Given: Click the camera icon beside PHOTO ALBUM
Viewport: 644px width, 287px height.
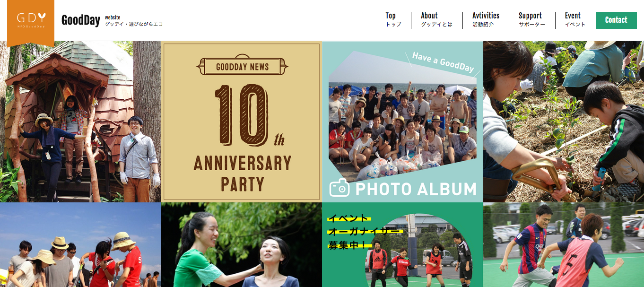Looking at the screenshot, I should [339, 188].
